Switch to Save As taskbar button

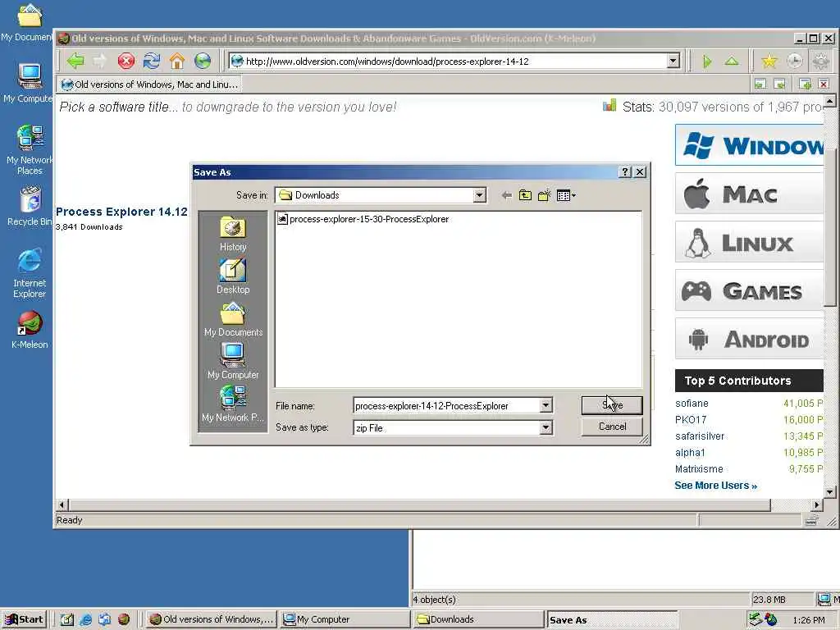click(x=612, y=620)
